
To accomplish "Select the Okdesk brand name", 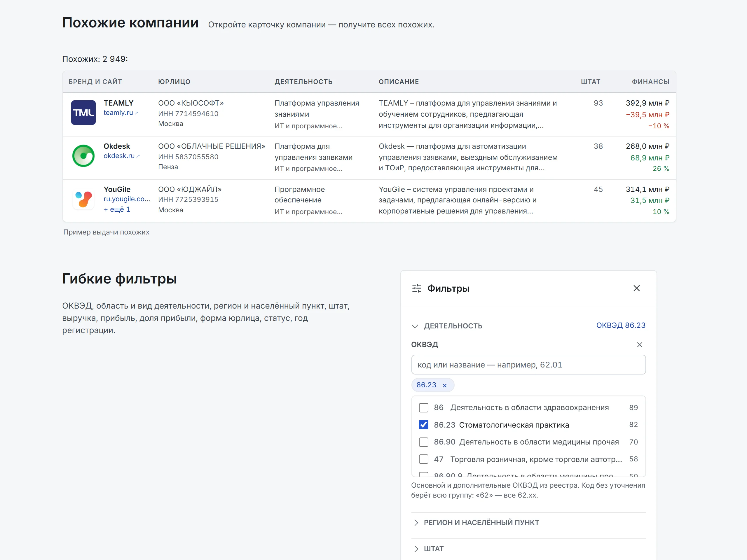I will [117, 146].
